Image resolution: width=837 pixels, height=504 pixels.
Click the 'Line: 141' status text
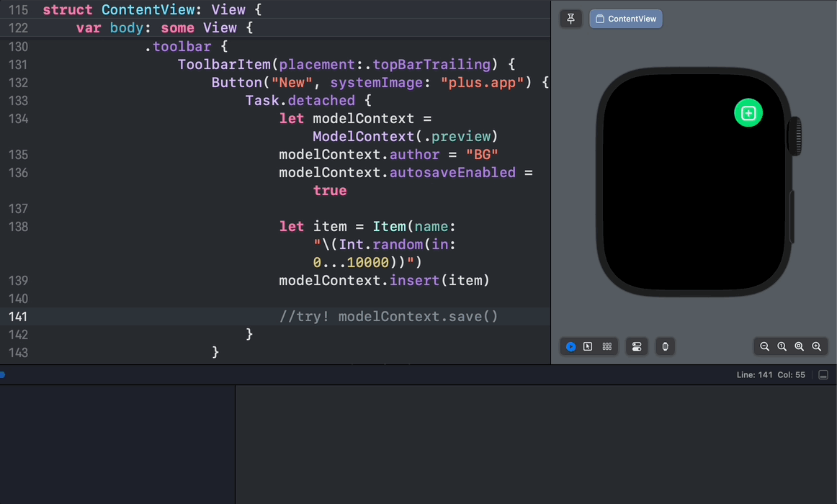(x=754, y=375)
